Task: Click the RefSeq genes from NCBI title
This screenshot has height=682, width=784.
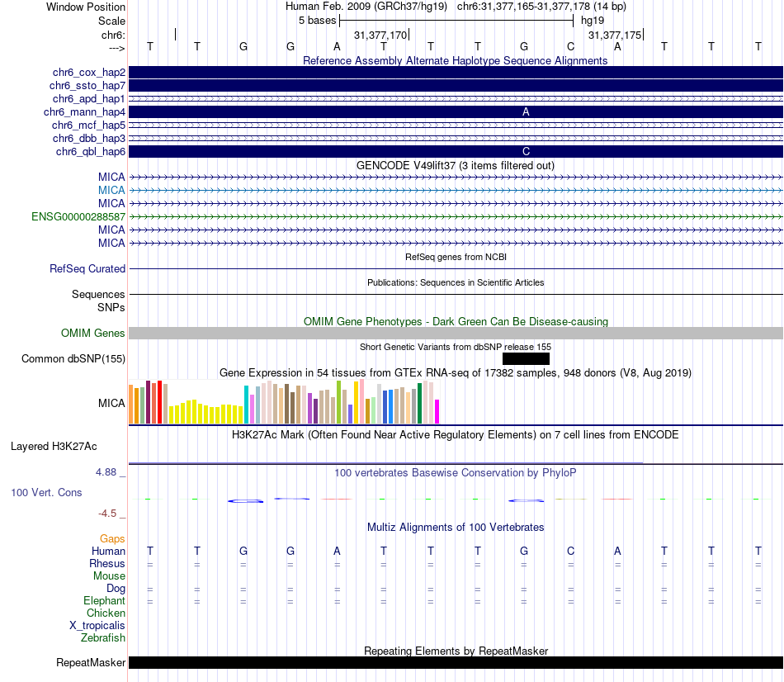Action: click(x=456, y=257)
